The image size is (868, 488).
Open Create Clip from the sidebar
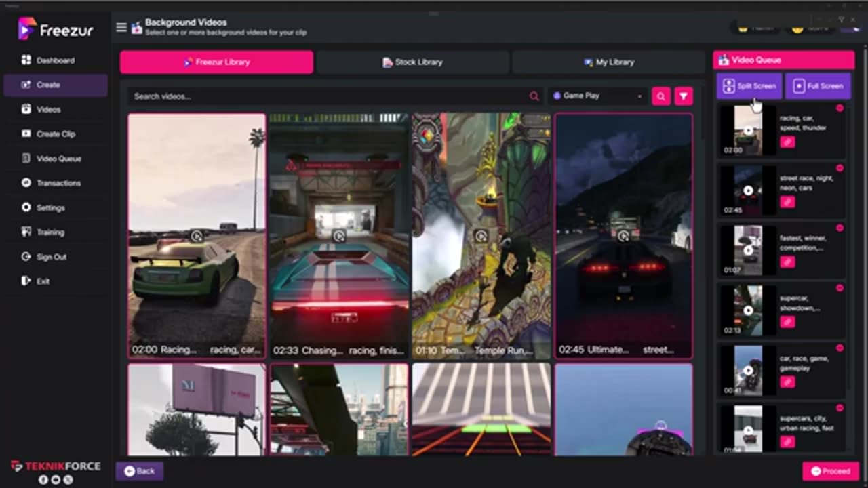(x=56, y=134)
